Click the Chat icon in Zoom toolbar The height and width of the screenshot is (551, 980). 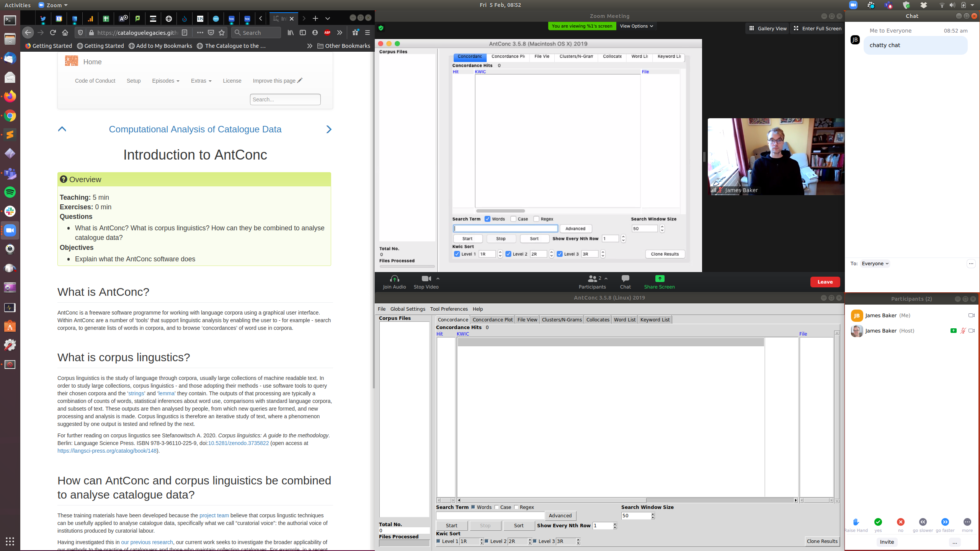click(x=625, y=281)
